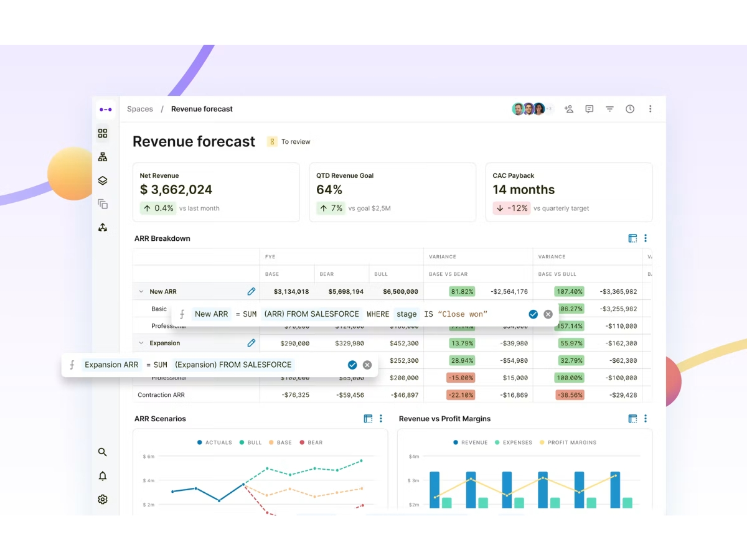
Task: Cancel the New ARR formula
Action: [x=548, y=314]
